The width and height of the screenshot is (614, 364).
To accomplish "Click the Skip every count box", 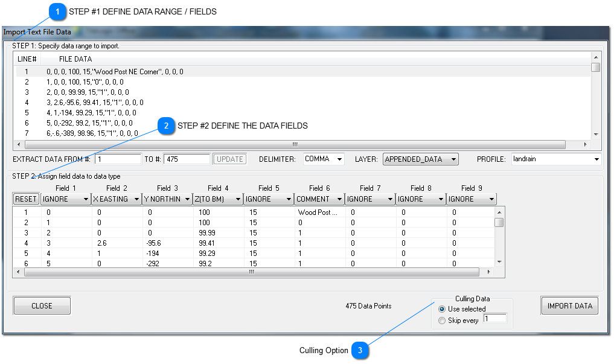I will pyautogui.click(x=494, y=319).
